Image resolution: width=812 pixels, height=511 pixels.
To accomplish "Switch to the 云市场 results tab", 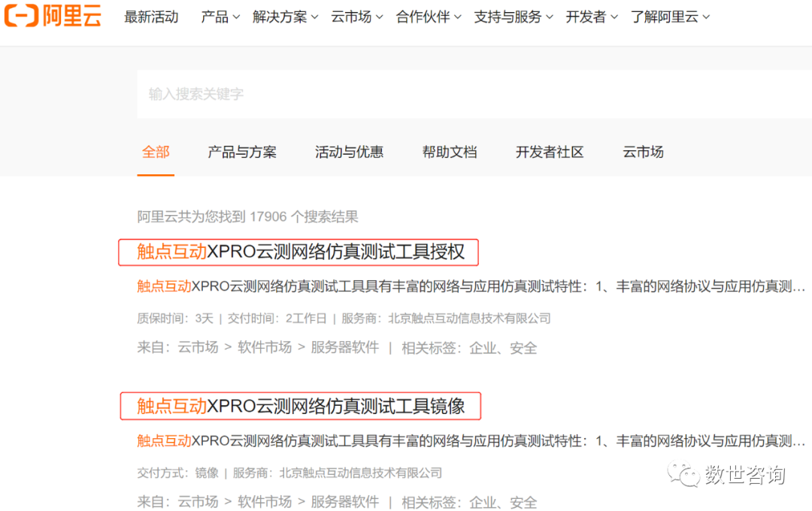I will coord(643,153).
